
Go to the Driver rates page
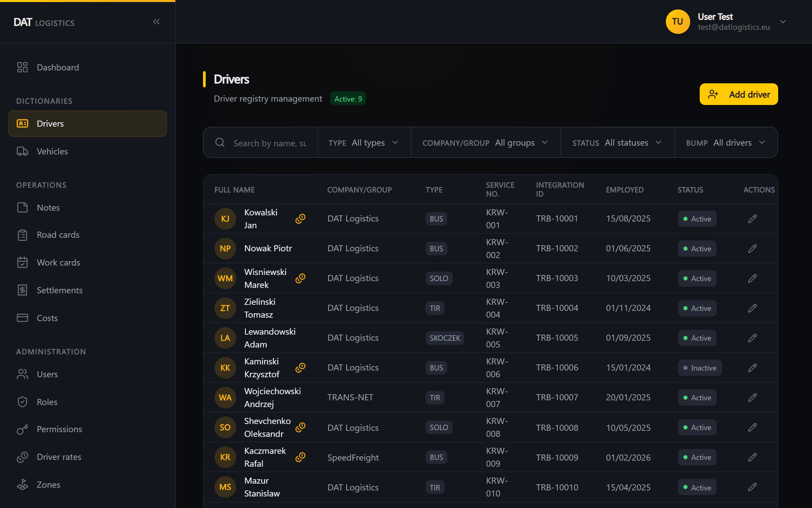pos(87,457)
